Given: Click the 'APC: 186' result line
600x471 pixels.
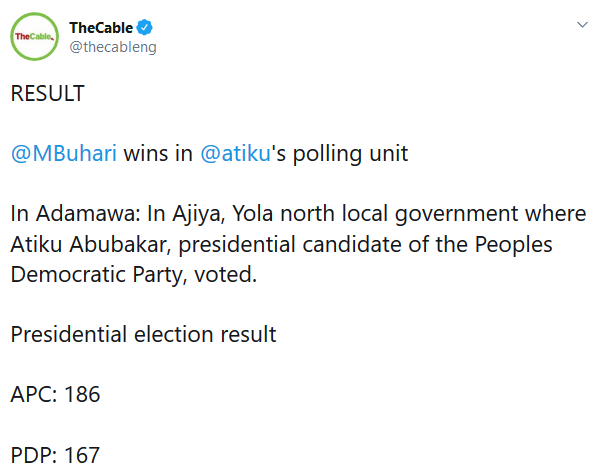Looking at the screenshot, I should pyautogui.click(x=55, y=394).
